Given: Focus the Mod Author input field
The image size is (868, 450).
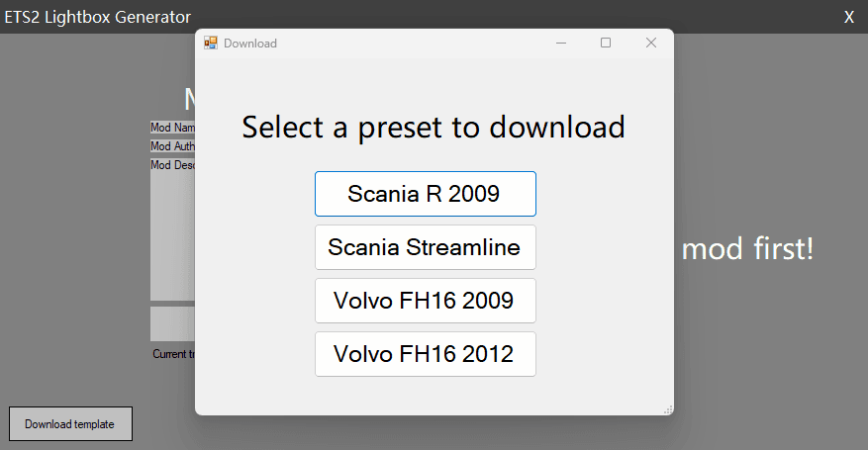Looking at the screenshot, I should pos(172,146).
